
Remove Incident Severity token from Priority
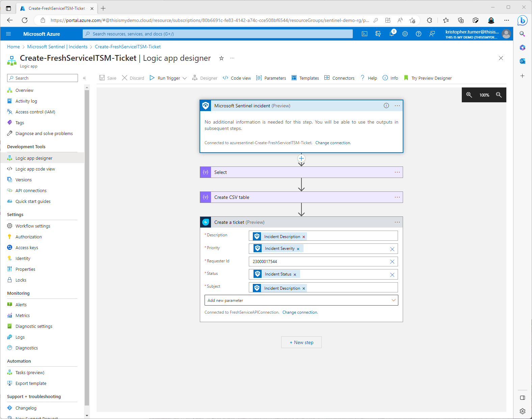298,249
